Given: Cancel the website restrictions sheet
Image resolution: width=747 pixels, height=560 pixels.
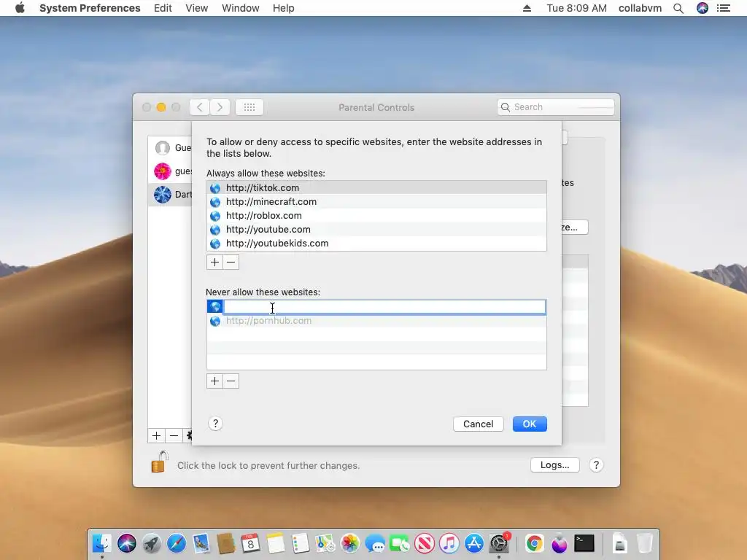Looking at the screenshot, I should coord(479,424).
